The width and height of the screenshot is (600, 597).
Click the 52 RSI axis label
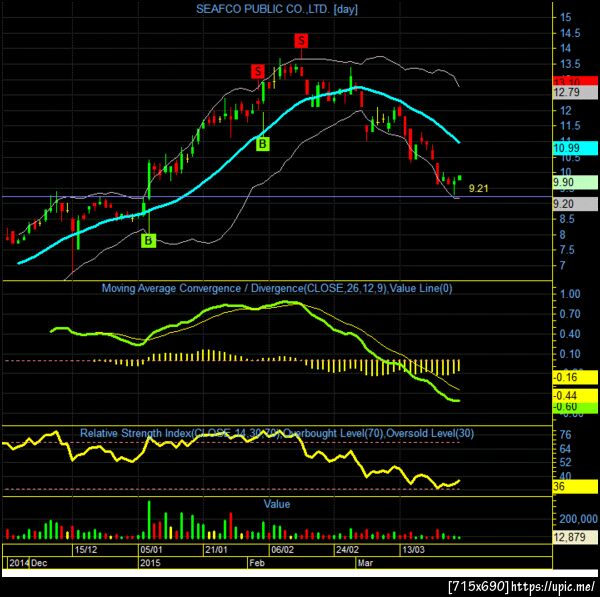tap(565, 462)
